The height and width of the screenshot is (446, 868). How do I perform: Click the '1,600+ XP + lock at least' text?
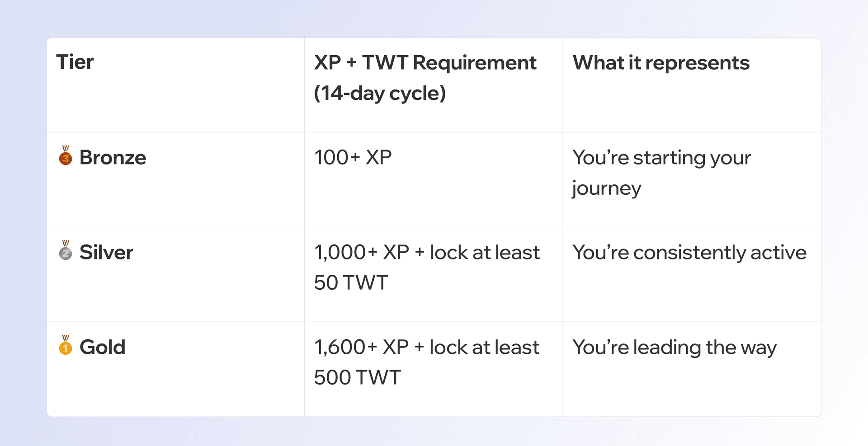coord(426,347)
